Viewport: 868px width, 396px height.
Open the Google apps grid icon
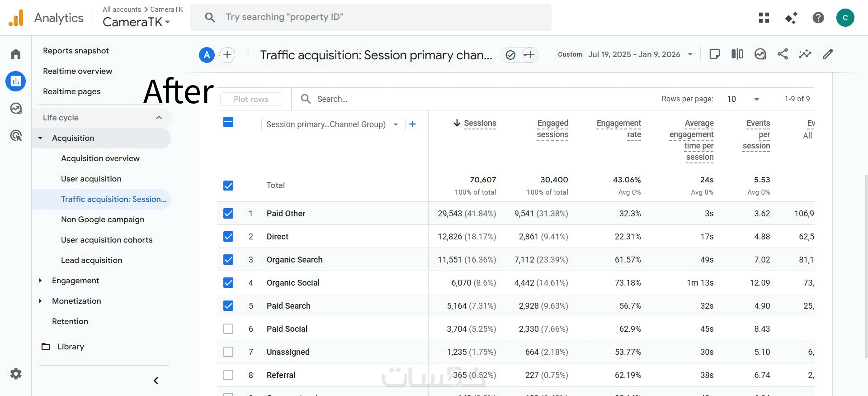pyautogui.click(x=764, y=18)
